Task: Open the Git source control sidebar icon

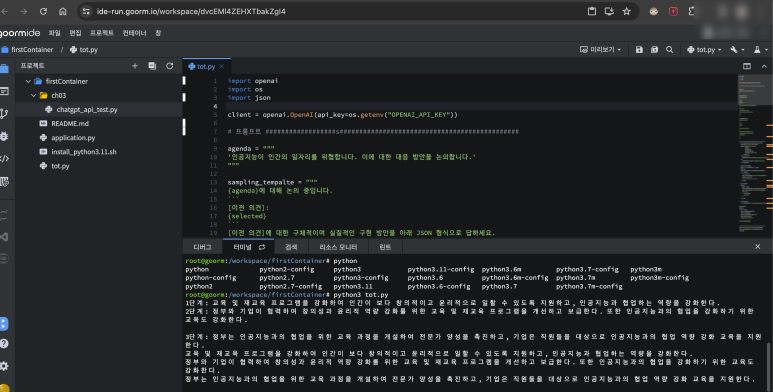Action: [x=4, y=113]
